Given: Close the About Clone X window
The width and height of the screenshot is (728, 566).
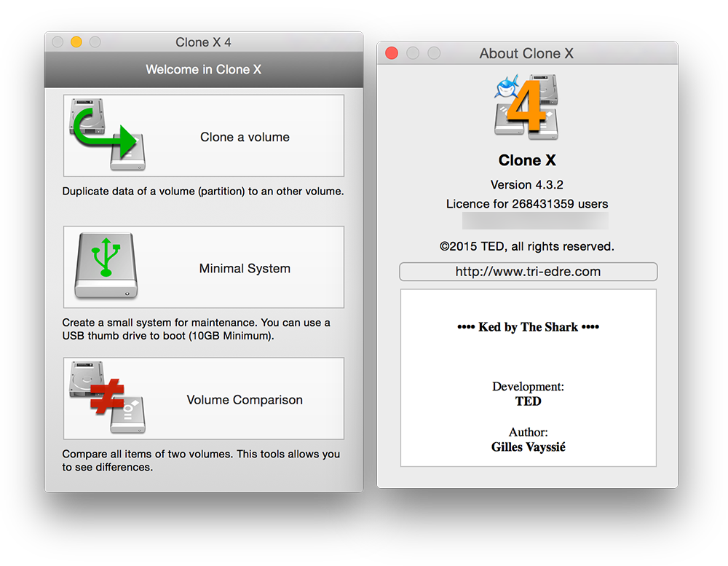Looking at the screenshot, I should coord(392,53).
